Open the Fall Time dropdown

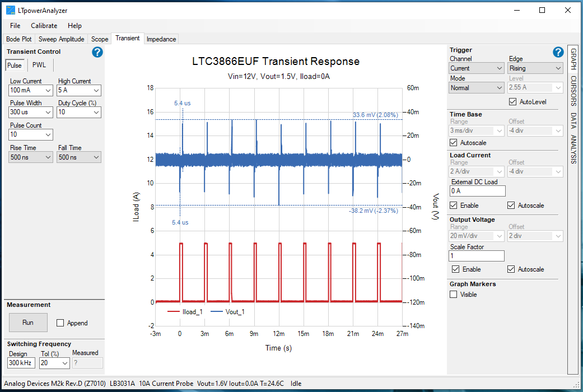pos(78,157)
